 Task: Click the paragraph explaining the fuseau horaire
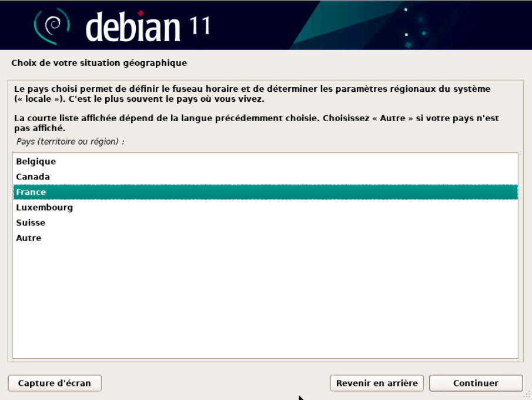[252, 94]
